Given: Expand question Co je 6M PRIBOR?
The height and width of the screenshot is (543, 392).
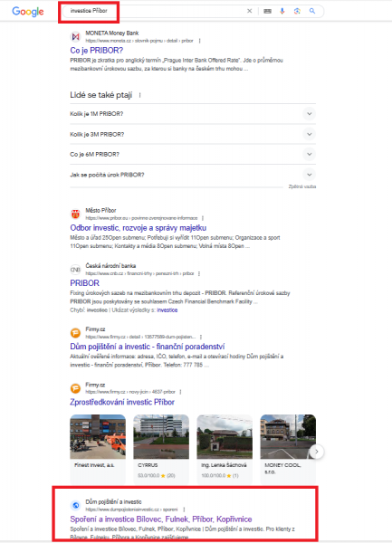Looking at the screenshot, I should 193,155.
